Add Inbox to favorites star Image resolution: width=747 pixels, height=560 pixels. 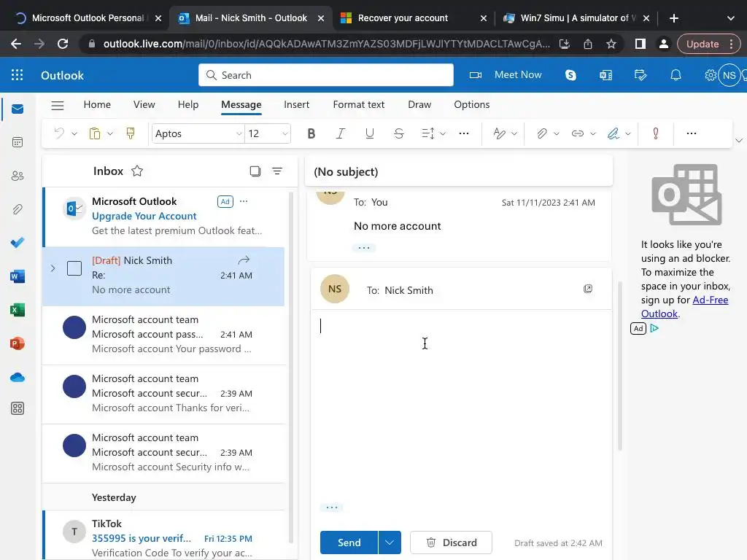137,171
